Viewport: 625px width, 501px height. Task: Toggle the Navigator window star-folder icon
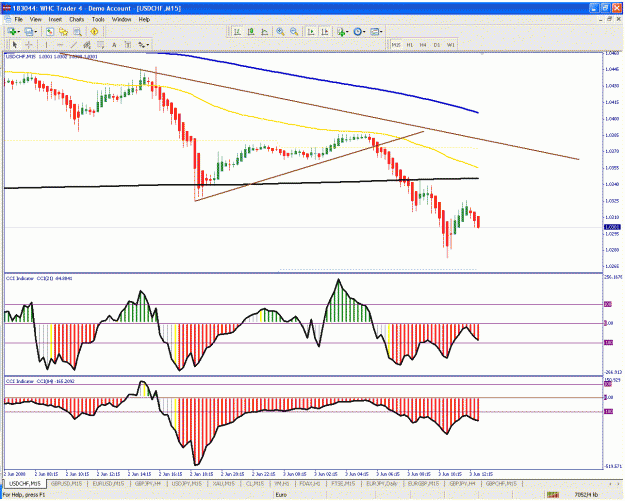click(63, 31)
